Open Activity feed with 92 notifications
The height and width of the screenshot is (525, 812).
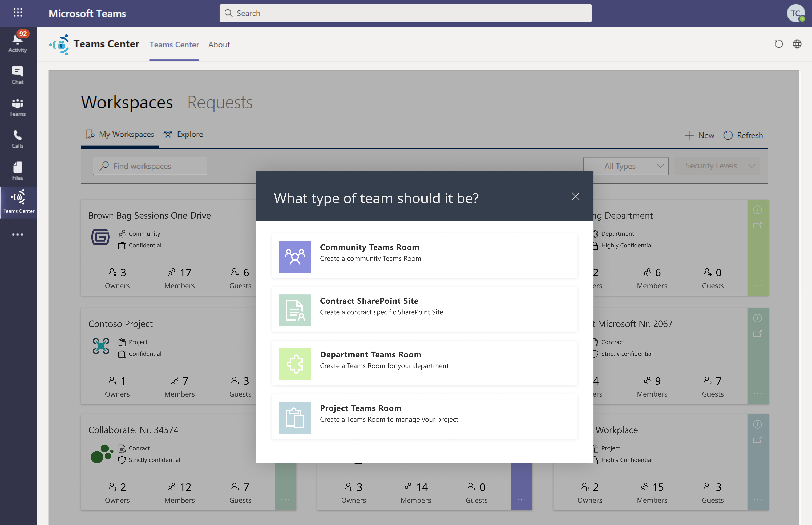tap(18, 42)
